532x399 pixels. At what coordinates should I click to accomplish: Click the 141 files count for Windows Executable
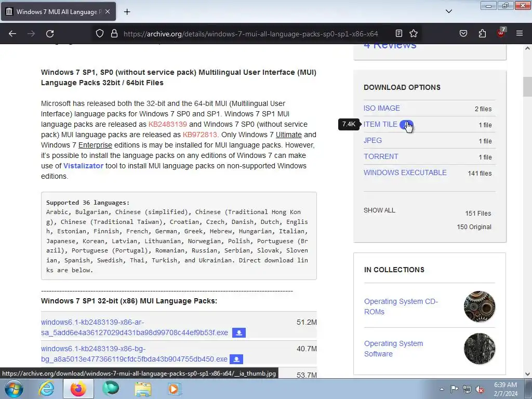[x=480, y=174]
